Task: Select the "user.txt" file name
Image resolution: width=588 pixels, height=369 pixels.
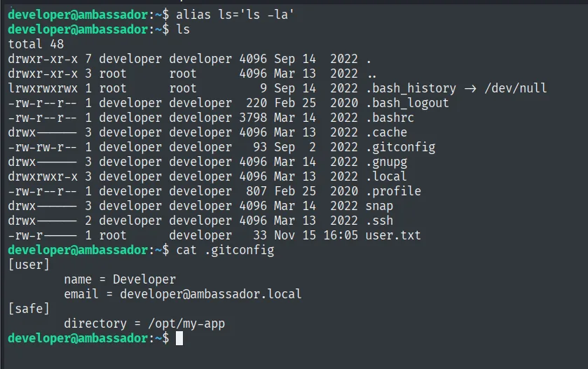Action: (x=393, y=235)
